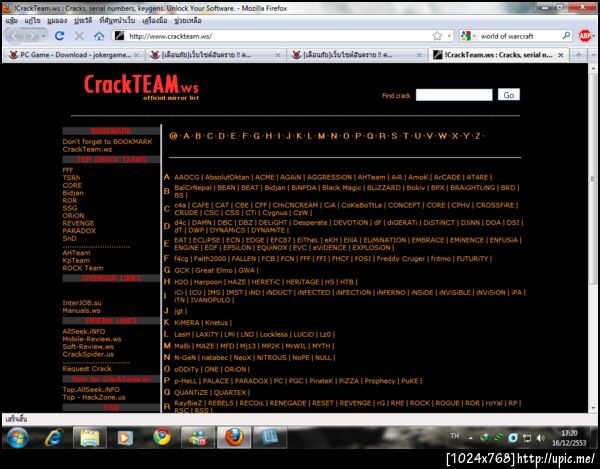Open a new tab with plus button
Image resolution: width=600 pixels, height=469 pixels.
(578, 55)
